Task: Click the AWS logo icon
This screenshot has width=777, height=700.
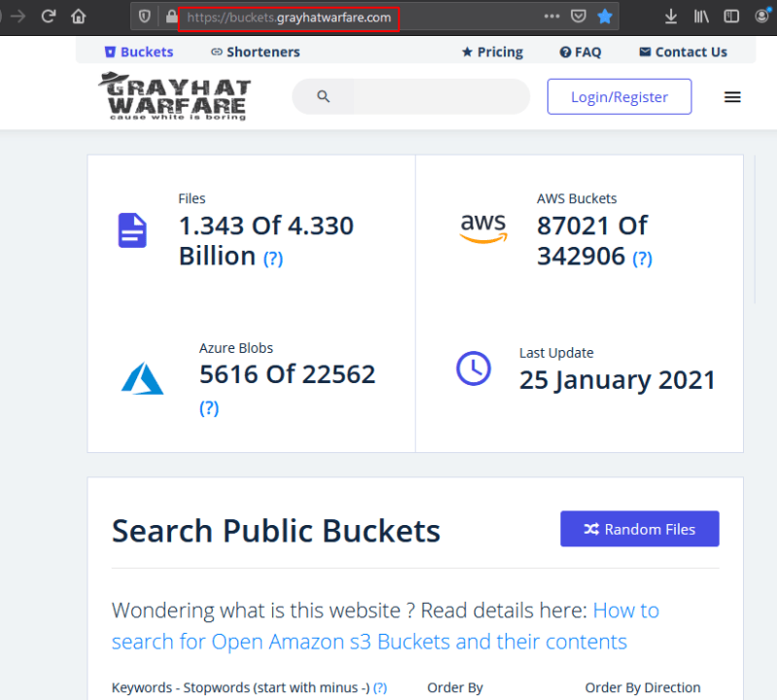Action: (x=483, y=227)
